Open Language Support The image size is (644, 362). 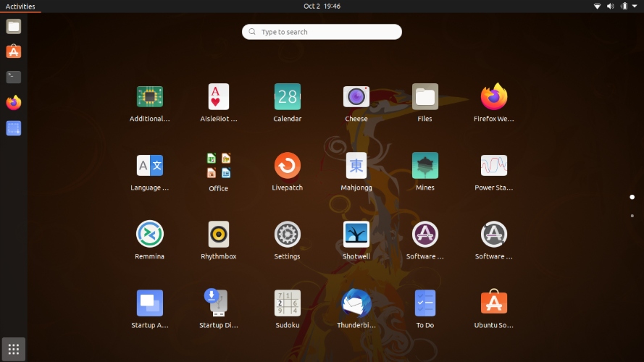[x=149, y=165]
